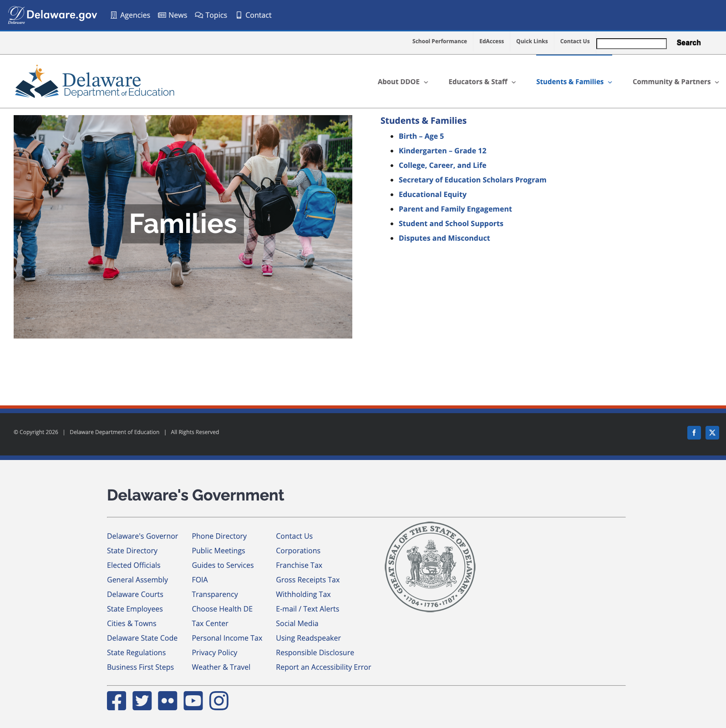
Task: Open the News newspaper icon
Action: coord(162,15)
